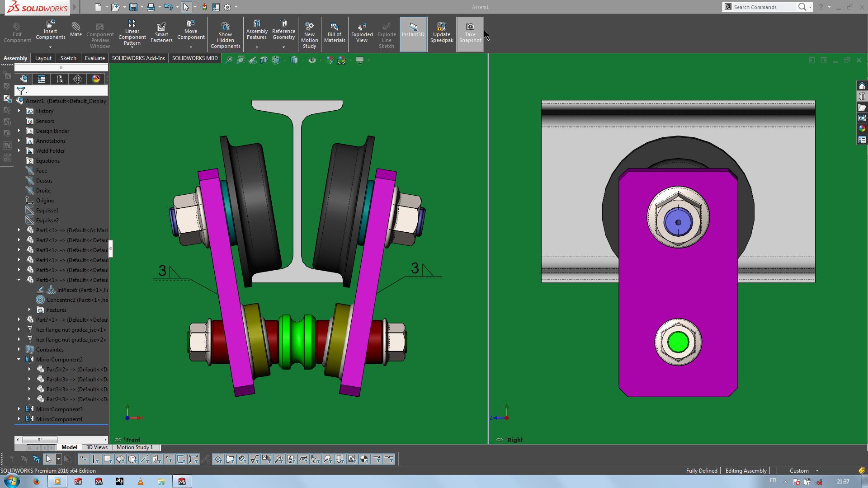Start a New Motion Study
868x488 pixels.
309,34
